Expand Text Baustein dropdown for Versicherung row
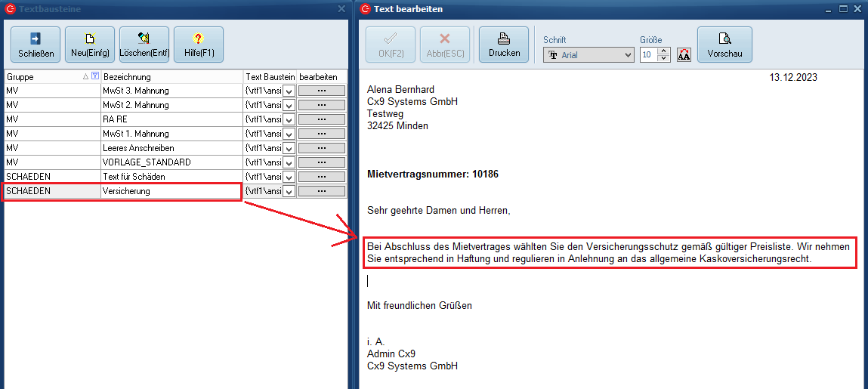Viewport: 868px width, 389px height. (289, 192)
